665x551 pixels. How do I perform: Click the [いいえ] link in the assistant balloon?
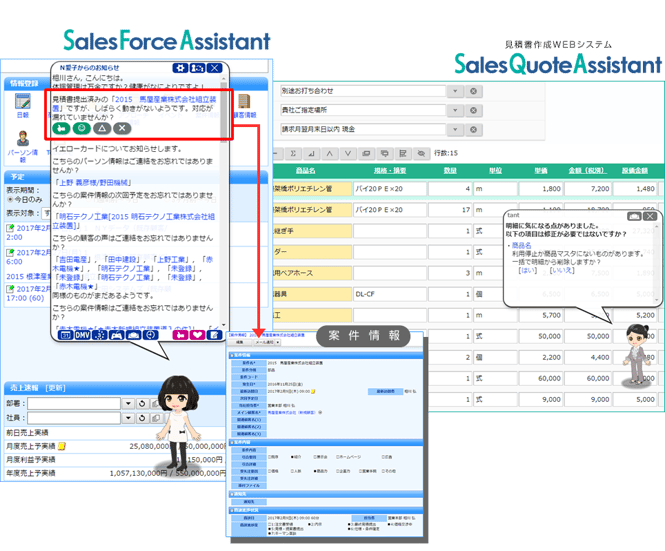point(562,271)
